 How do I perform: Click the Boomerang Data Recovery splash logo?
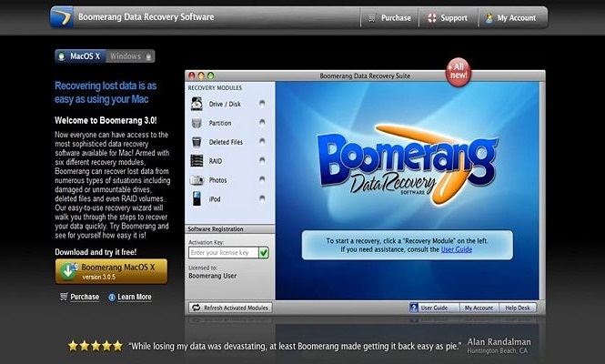point(407,164)
